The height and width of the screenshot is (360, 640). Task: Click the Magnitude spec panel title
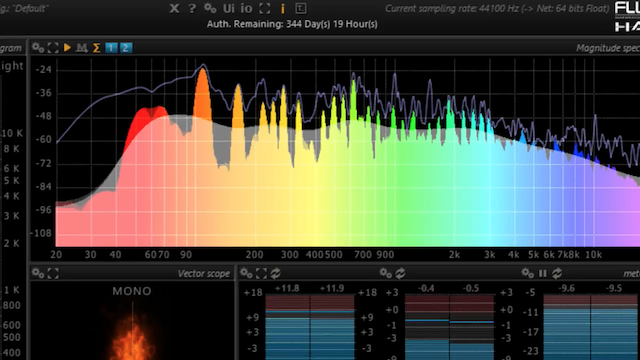pos(608,48)
